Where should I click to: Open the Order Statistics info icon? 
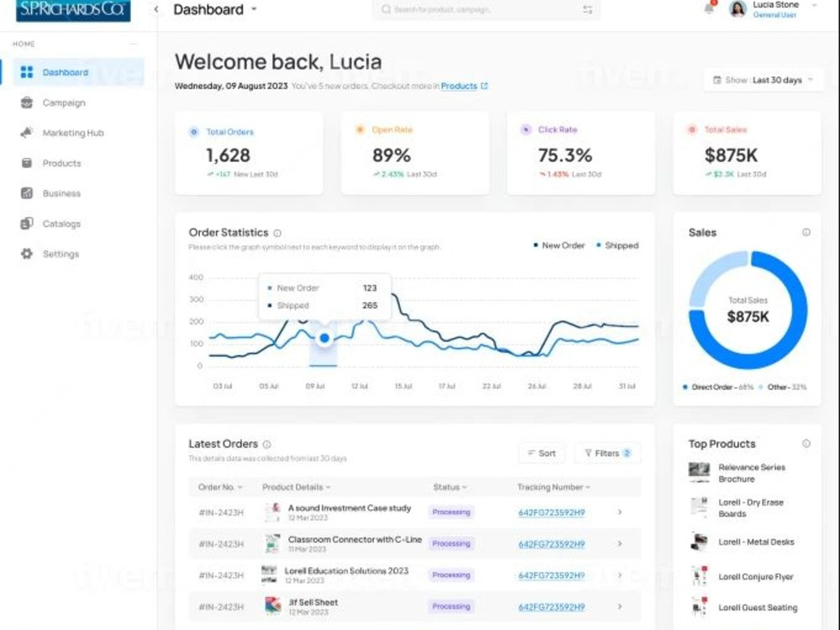coord(277,233)
